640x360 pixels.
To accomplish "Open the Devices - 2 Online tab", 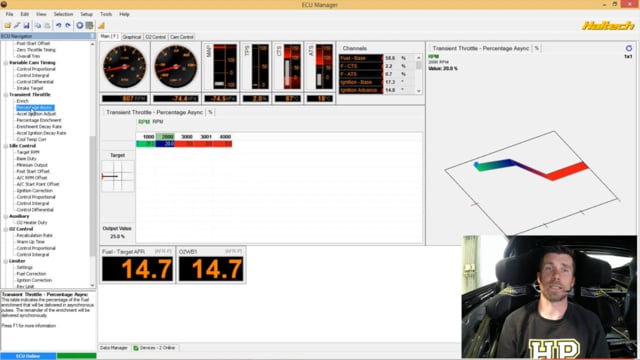I will click(x=154, y=348).
